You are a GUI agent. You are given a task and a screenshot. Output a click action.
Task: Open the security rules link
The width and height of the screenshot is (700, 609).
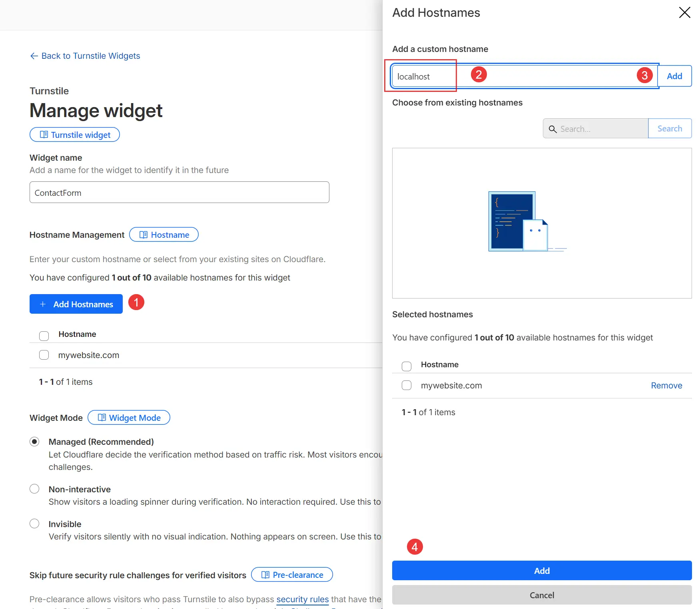302,599
